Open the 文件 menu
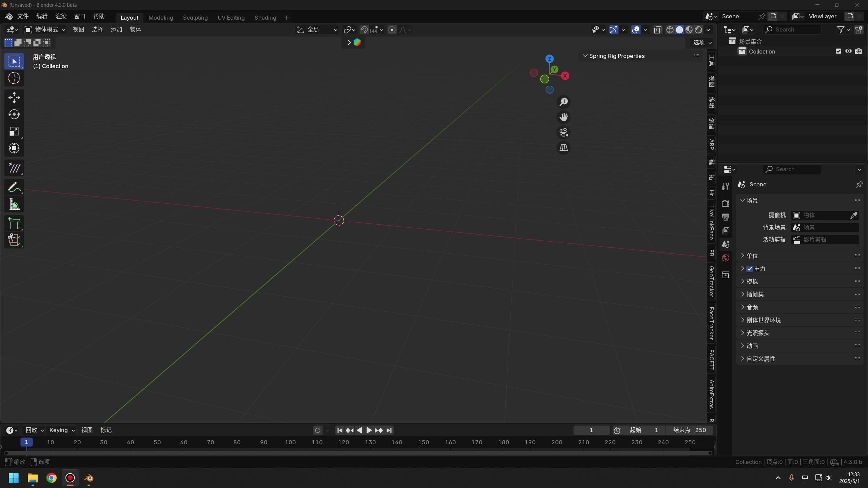This screenshot has height=488, width=868. (x=23, y=16)
